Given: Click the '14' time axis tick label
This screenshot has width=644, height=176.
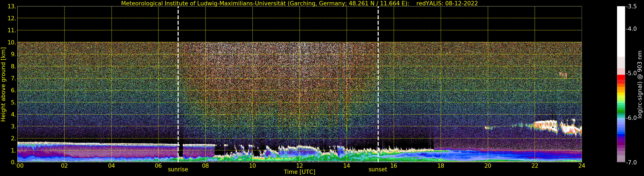Looking at the screenshot, I should [347, 166].
